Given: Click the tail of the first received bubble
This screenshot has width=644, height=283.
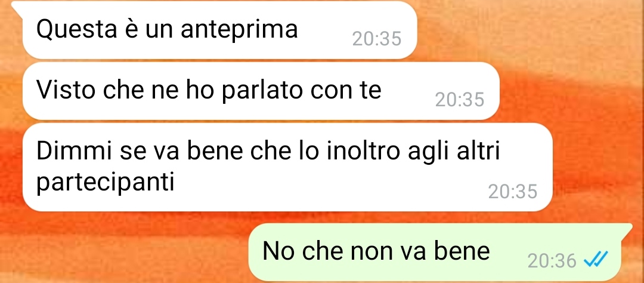Looking at the screenshot, I should [x=17, y=6].
